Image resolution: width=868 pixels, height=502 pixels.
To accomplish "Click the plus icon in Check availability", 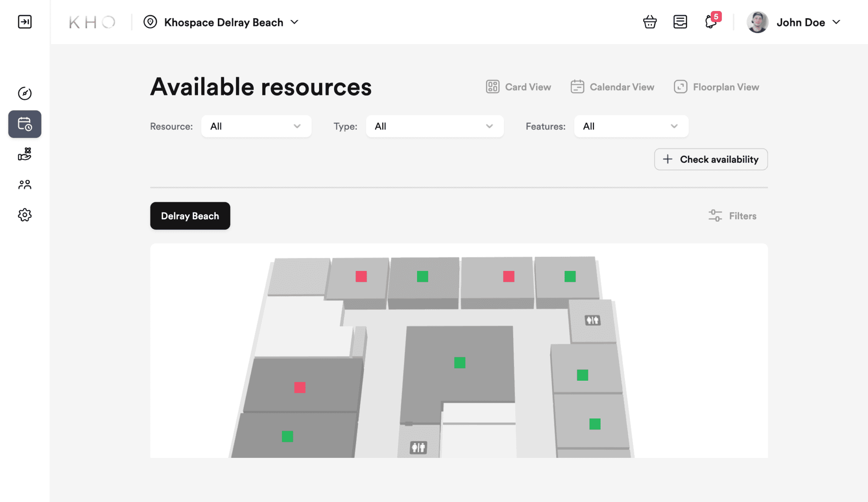I will tap(668, 159).
